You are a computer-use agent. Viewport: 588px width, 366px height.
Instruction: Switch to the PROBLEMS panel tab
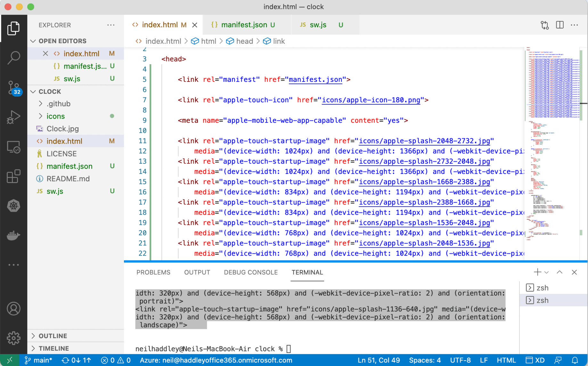pyautogui.click(x=153, y=272)
